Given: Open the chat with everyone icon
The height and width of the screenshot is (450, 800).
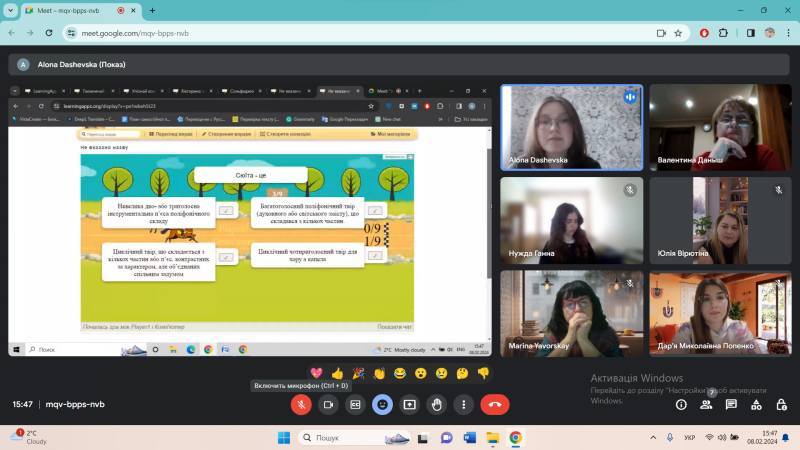Looking at the screenshot, I should [731, 405].
